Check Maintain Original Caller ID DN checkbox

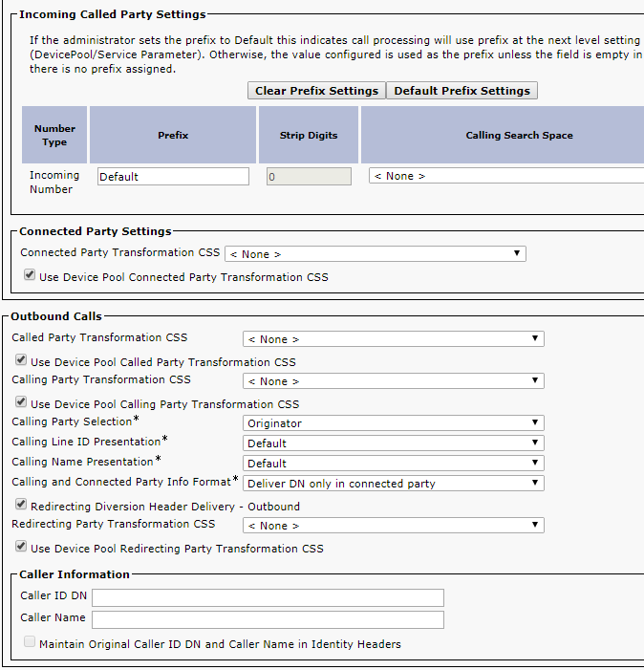(x=30, y=641)
